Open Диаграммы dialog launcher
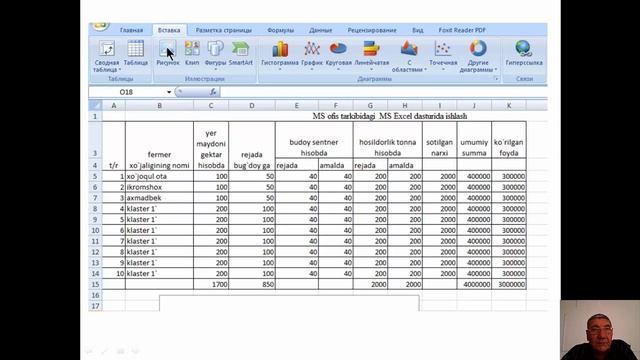The height and width of the screenshot is (360, 640). point(496,79)
